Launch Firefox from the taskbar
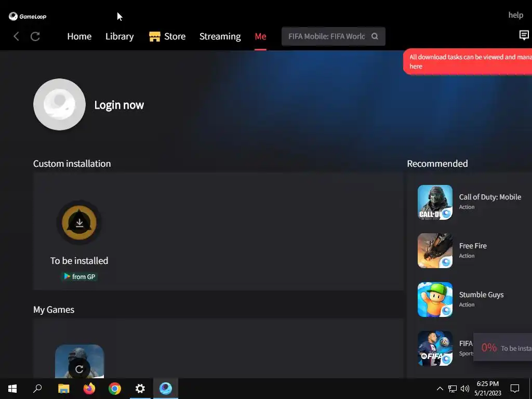 [89, 389]
